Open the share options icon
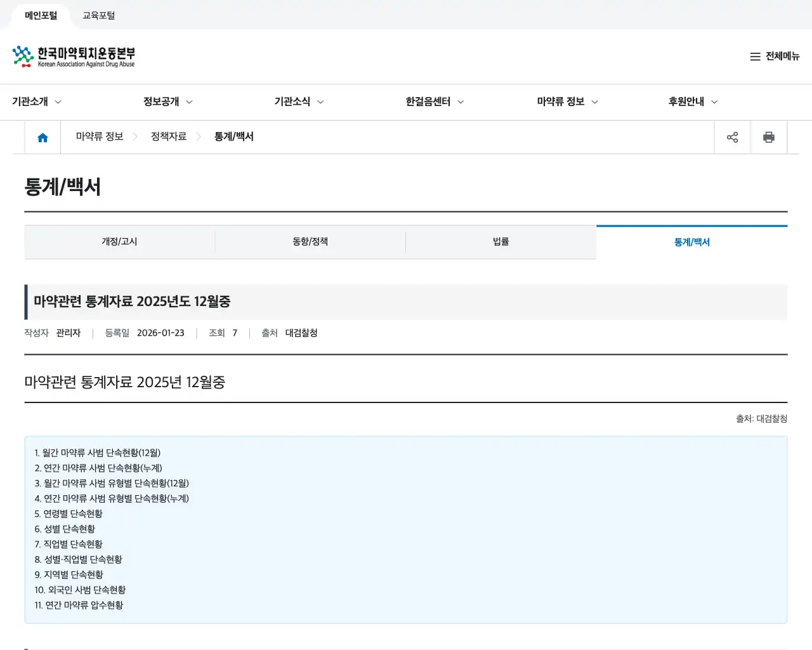812x650 pixels. (x=733, y=136)
